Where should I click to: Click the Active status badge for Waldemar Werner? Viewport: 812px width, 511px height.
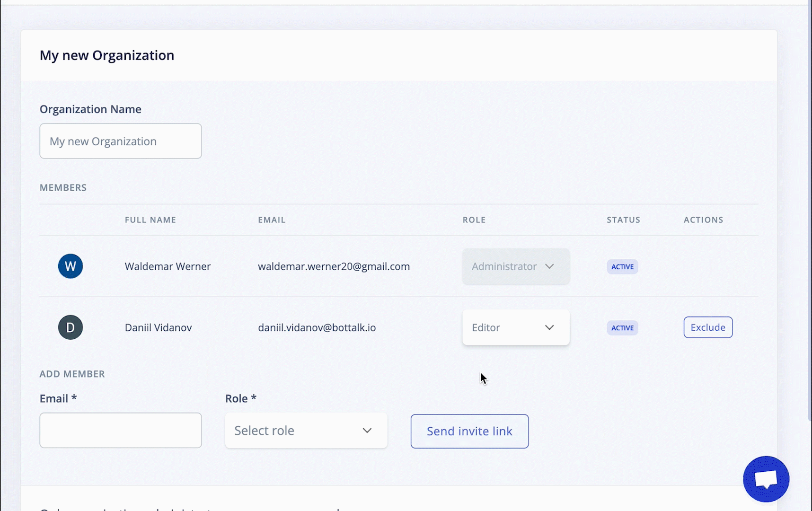pyautogui.click(x=622, y=267)
